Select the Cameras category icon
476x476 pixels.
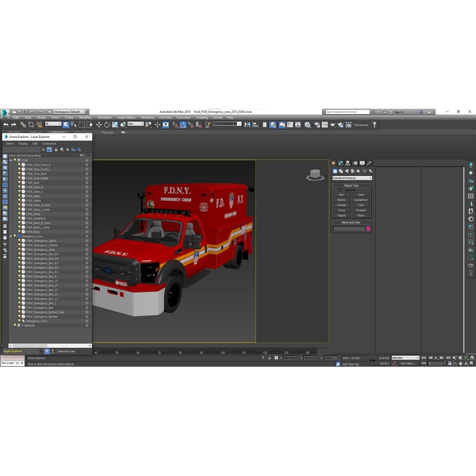(x=353, y=171)
